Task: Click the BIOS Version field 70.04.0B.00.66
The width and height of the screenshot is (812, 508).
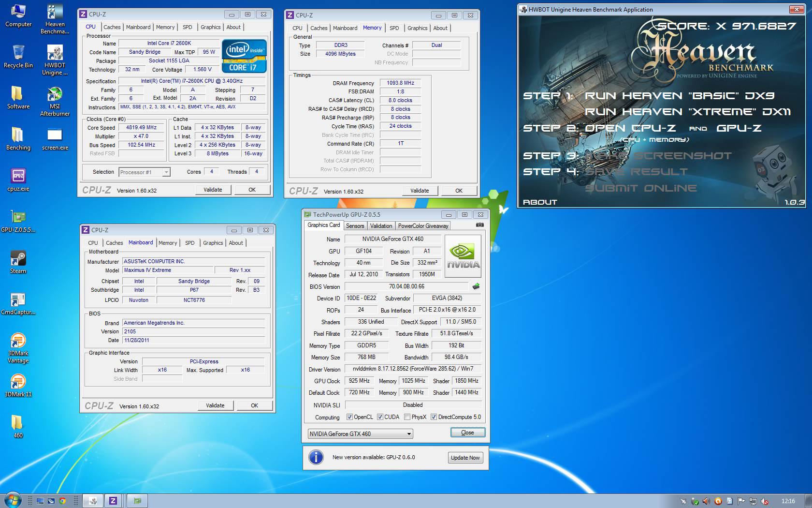Action: [406, 286]
